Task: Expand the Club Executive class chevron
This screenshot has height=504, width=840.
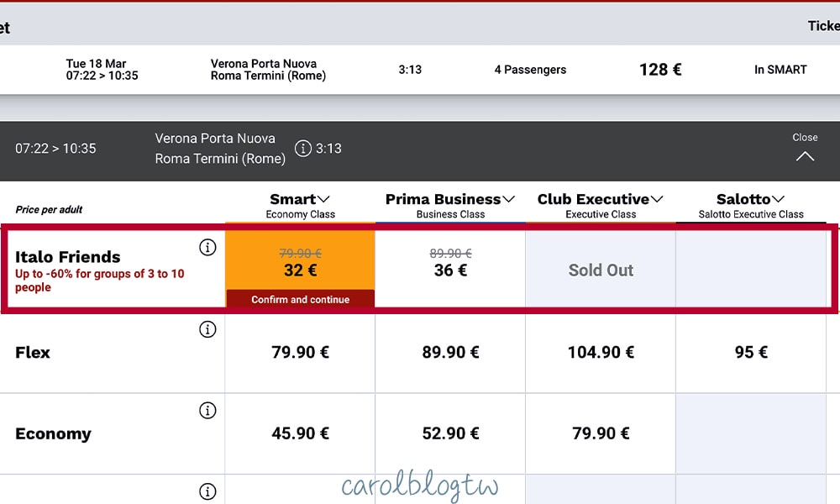Action: [x=657, y=199]
